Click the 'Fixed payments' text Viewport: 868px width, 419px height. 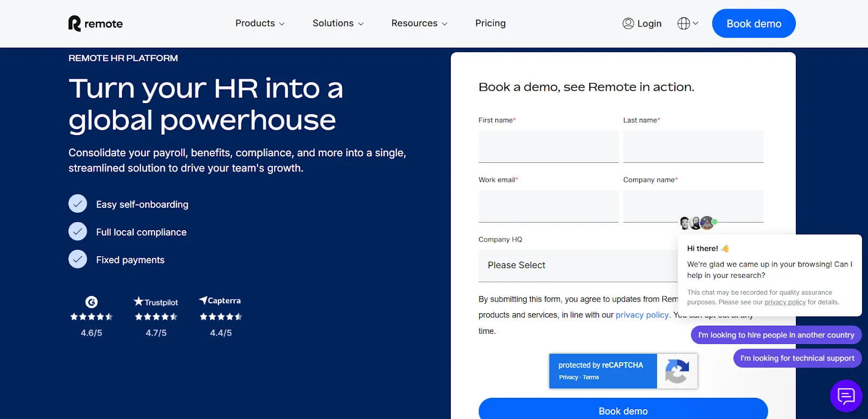click(x=130, y=260)
